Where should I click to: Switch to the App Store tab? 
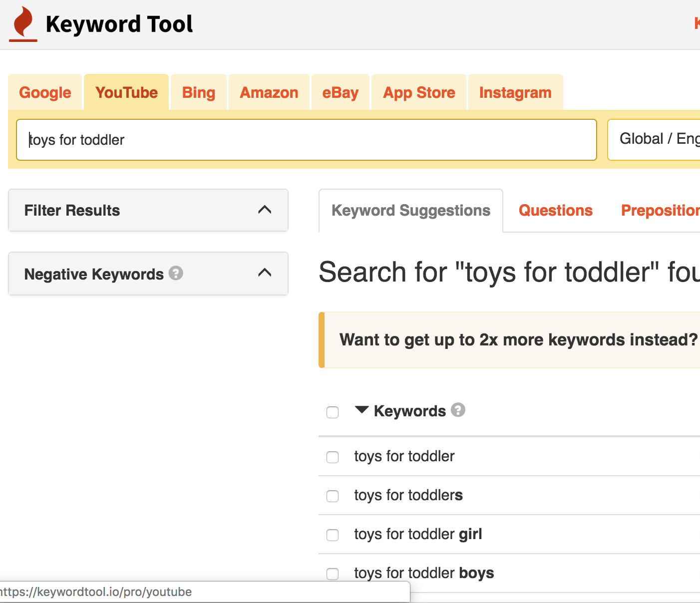point(419,92)
